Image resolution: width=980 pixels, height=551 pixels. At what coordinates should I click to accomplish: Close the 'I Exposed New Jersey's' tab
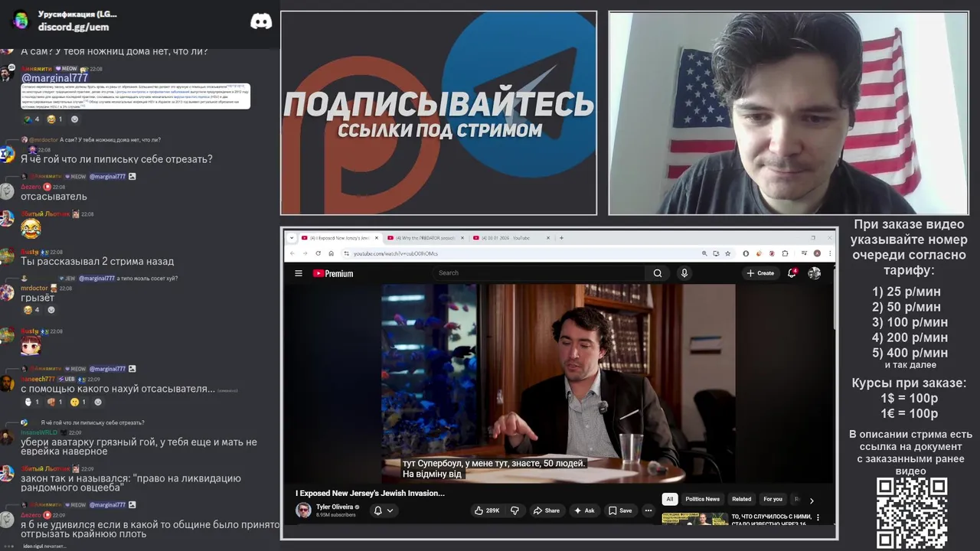[x=376, y=238]
